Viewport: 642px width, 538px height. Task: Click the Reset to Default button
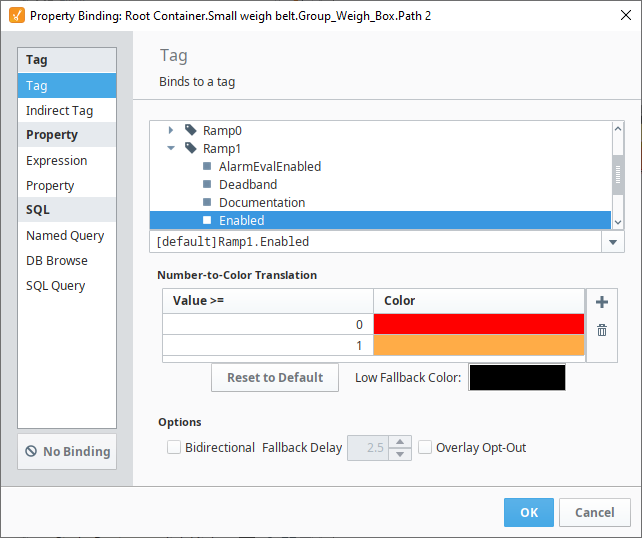click(275, 378)
